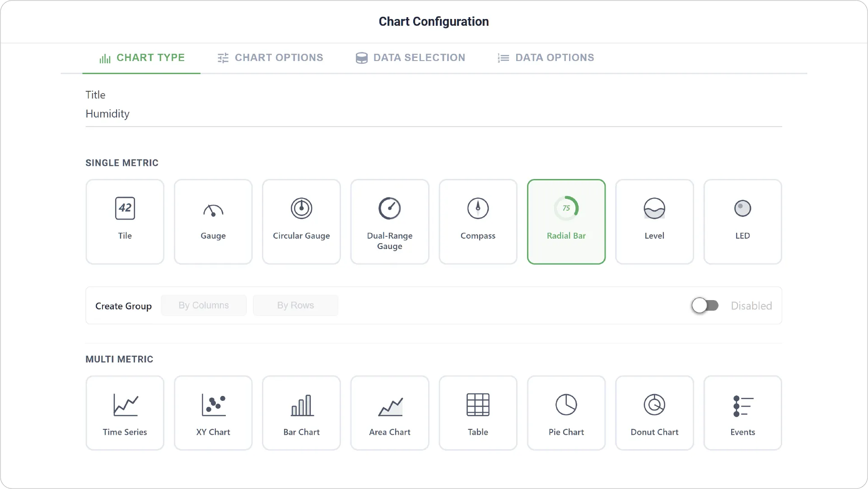
Task: Edit the Title field containing Humidity
Action: tap(434, 114)
